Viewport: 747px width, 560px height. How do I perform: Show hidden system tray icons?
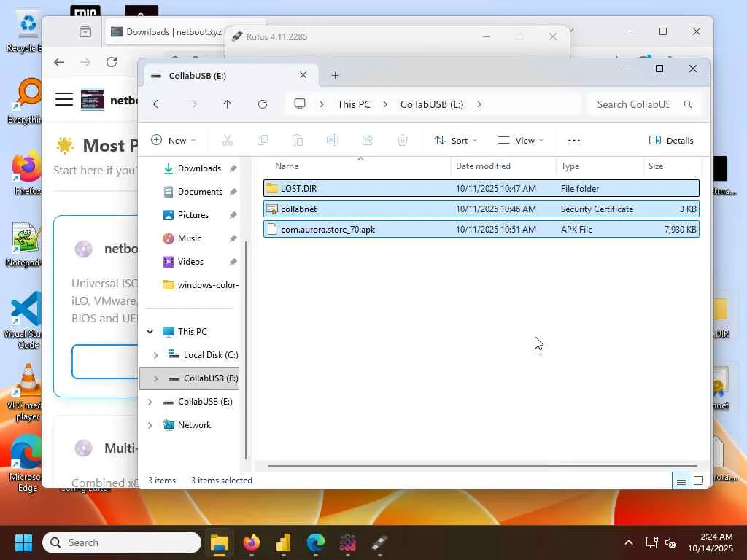click(x=629, y=542)
